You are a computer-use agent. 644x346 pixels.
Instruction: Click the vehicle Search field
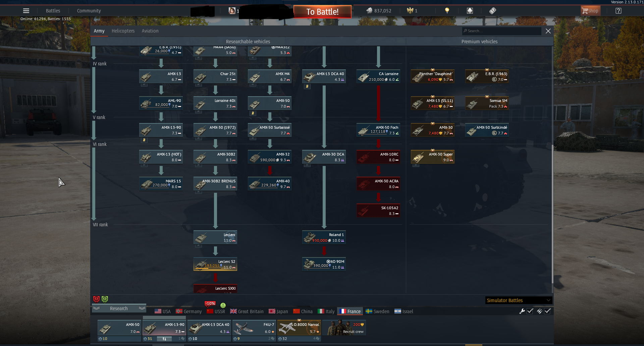pyautogui.click(x=502, y=31)
